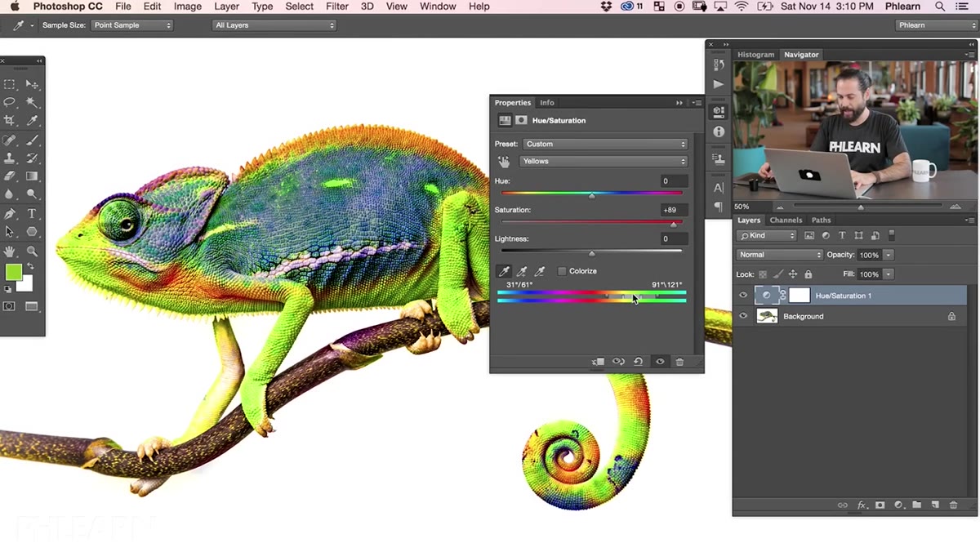Create a new group folder
Screen dimensions: 980x552
click(916, 505)
